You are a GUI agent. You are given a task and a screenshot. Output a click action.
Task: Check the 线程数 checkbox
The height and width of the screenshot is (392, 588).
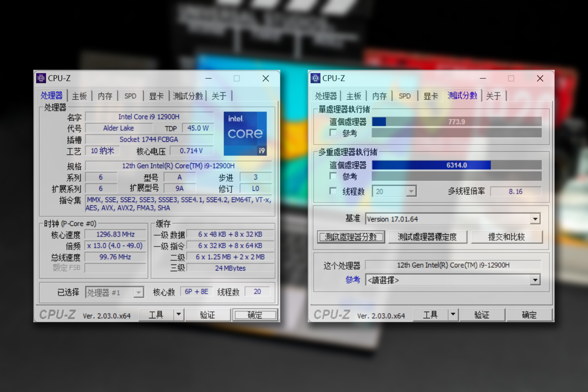coord(333,191)
